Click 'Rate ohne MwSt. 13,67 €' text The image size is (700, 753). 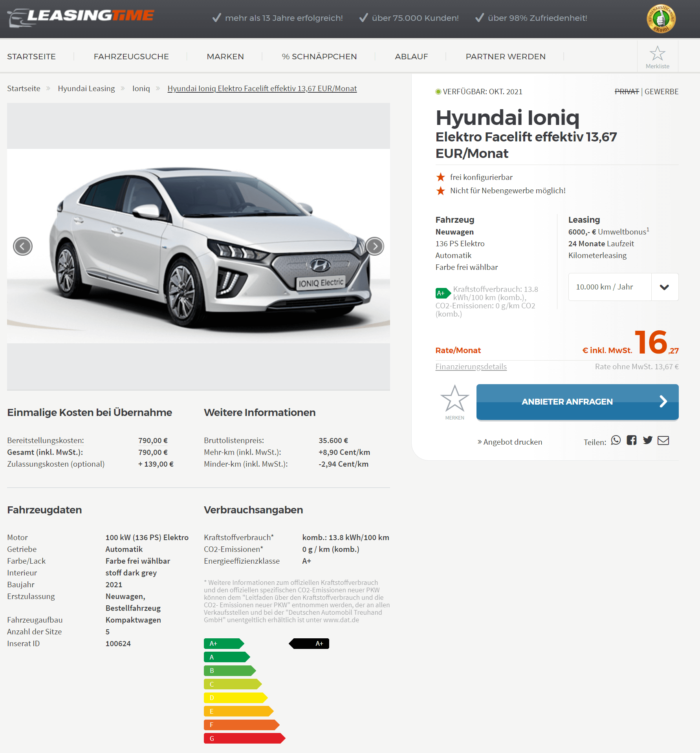click(637, 366)
